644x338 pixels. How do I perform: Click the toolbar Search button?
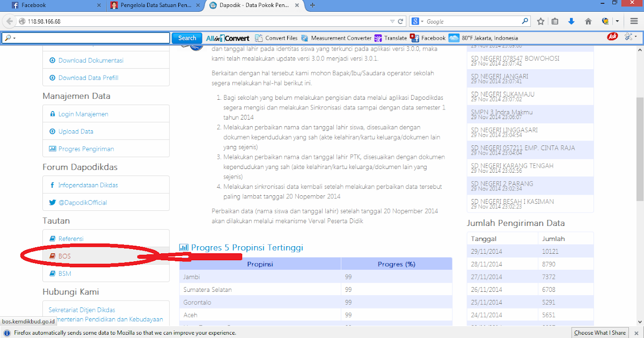[187, 38]
